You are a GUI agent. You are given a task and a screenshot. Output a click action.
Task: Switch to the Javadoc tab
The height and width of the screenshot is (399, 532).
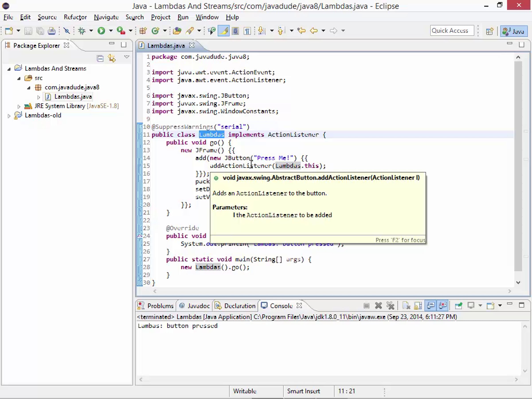click(194, 306)
